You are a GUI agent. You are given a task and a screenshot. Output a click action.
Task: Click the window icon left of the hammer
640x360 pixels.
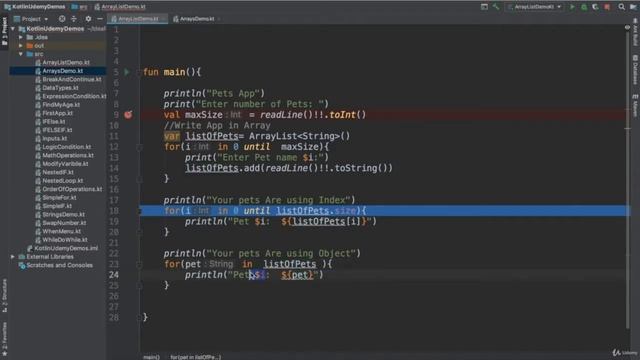pyautogui.click(x=484, y=7)
